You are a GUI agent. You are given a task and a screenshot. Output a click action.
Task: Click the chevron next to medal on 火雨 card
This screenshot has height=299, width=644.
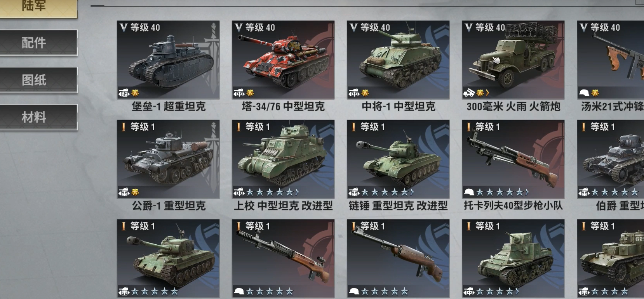(487, 93)
